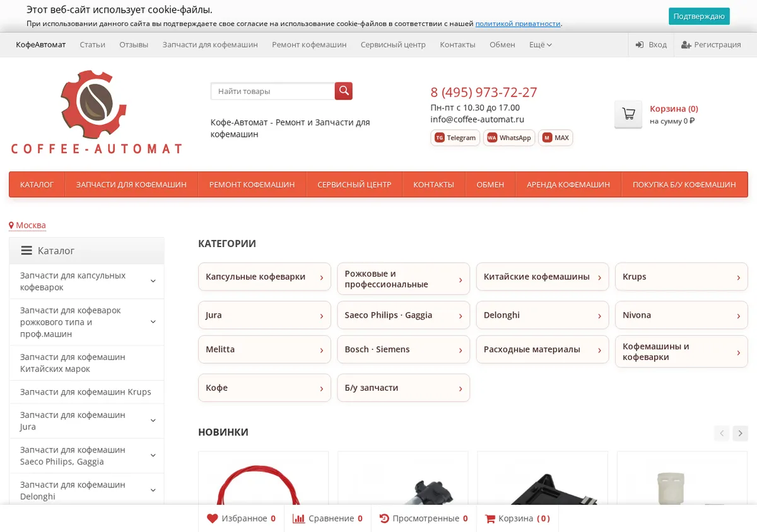Click the Coffee-Automat gear logo
Viewport: 757px width, 532px height.
coord(96,112)
